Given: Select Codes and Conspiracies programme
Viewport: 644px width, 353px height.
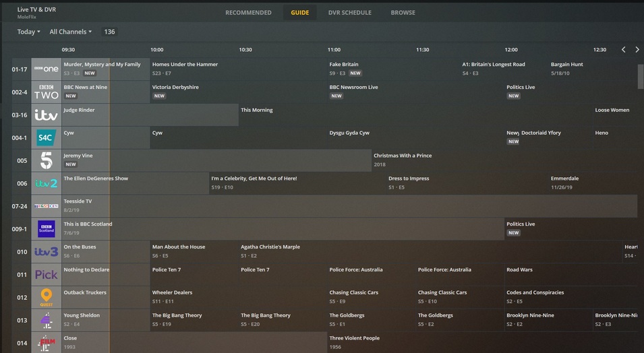Looking at the screenshot, I should 571,298.
